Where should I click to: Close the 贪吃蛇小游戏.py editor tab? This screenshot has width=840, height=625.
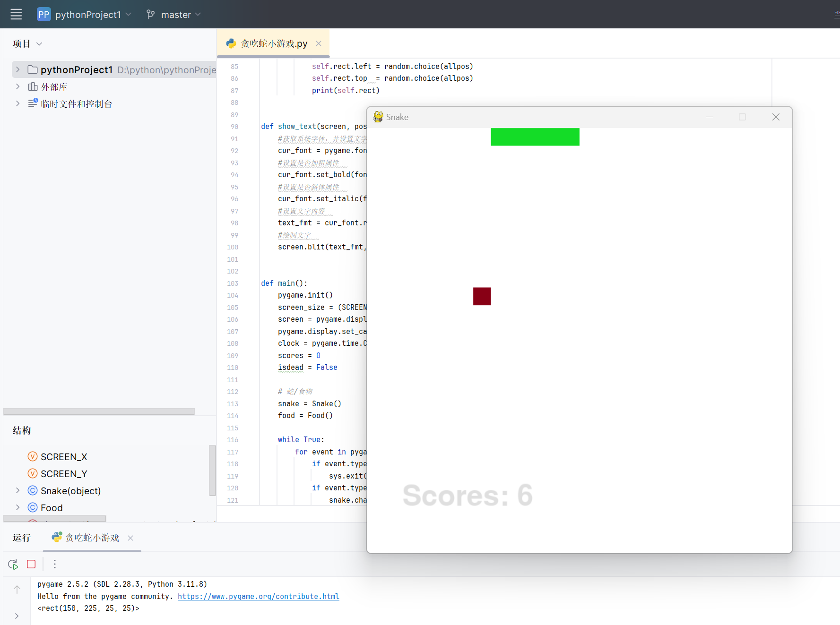(x=319, y=43)
